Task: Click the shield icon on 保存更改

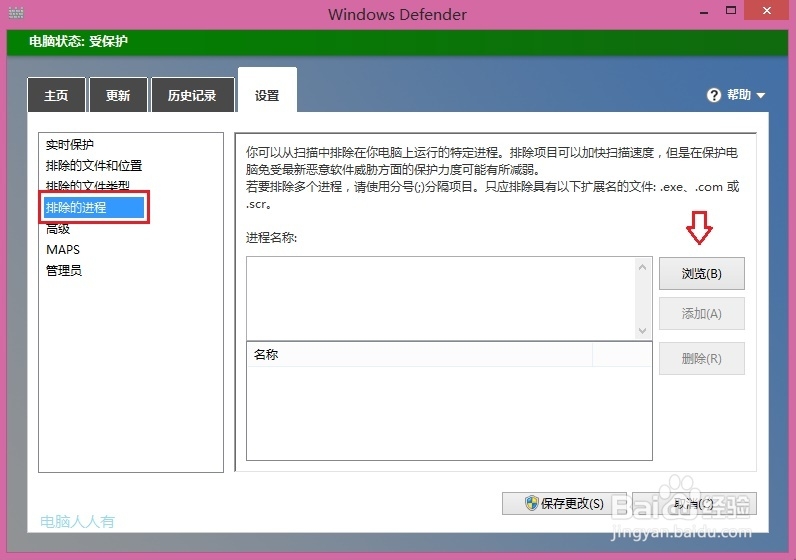Action: point(532,503)
